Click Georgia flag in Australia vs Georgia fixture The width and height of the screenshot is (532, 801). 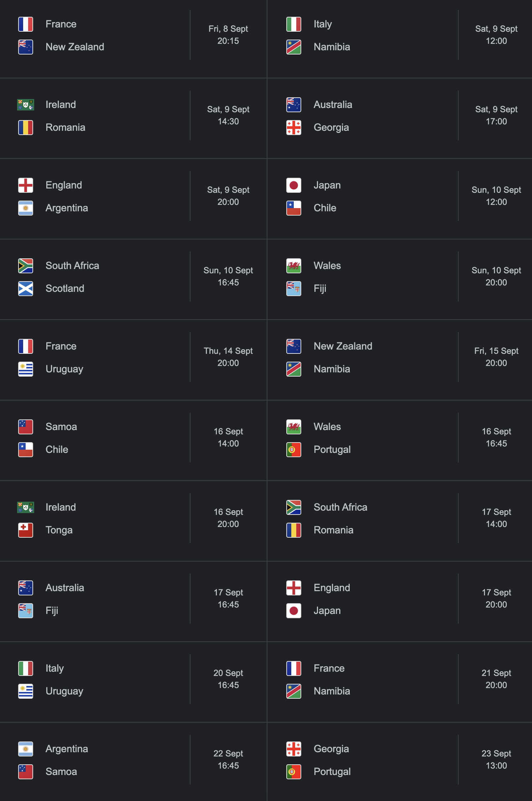click(294, 128)
